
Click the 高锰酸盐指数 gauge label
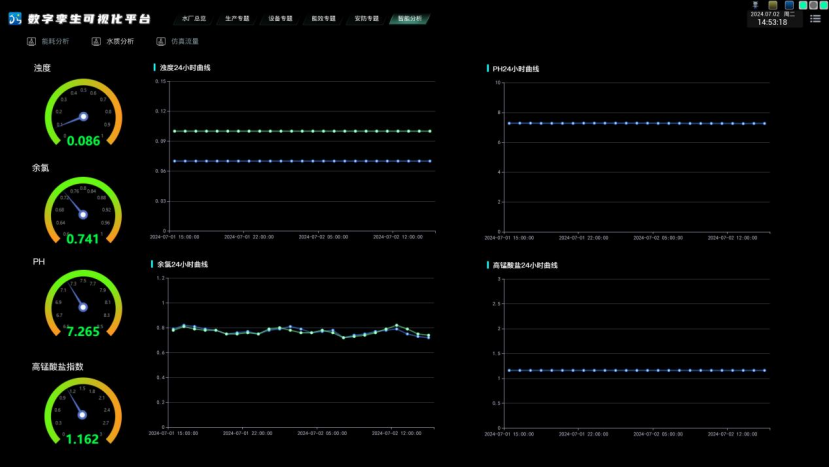tap(57, 366)
